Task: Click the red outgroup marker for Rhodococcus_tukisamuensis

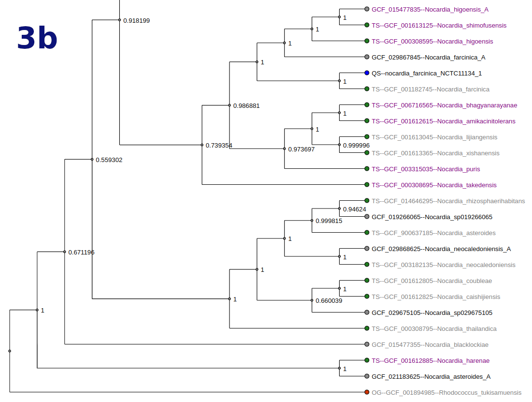Action: [367, 392]
